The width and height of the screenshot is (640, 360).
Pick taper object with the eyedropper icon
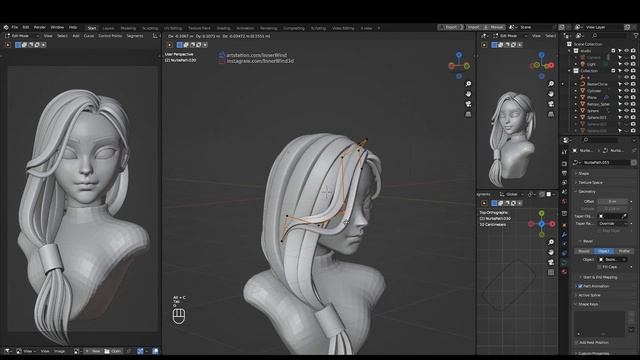point(624,216)
